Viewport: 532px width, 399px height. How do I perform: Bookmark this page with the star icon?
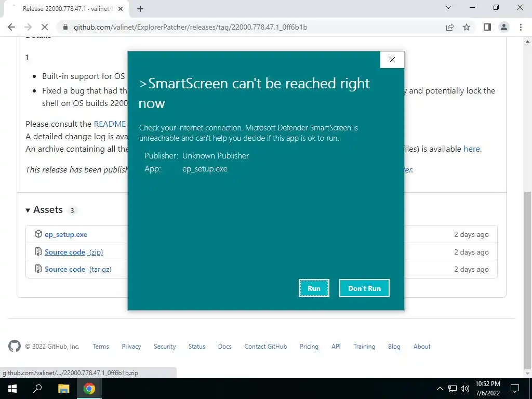click(x=467, y=27)
